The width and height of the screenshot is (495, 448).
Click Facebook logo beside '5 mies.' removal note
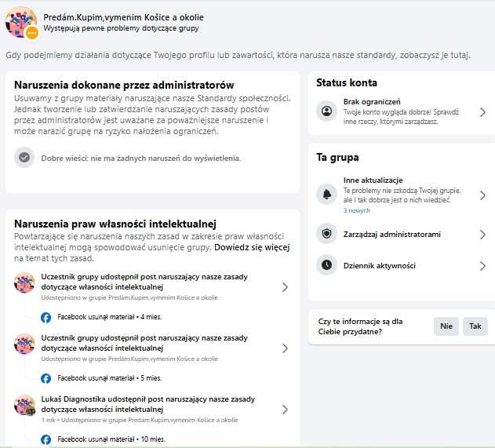46,378
